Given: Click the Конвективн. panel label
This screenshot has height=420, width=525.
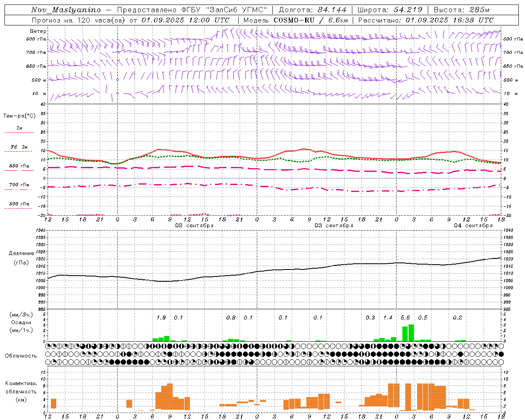Looking at the screenshot, I should [21, 383].
